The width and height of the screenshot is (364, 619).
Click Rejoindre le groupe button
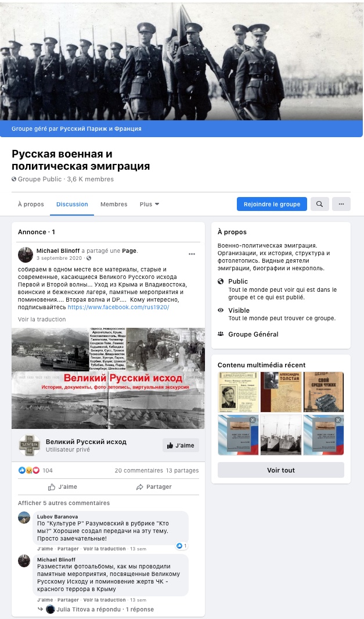click(272, 204)
